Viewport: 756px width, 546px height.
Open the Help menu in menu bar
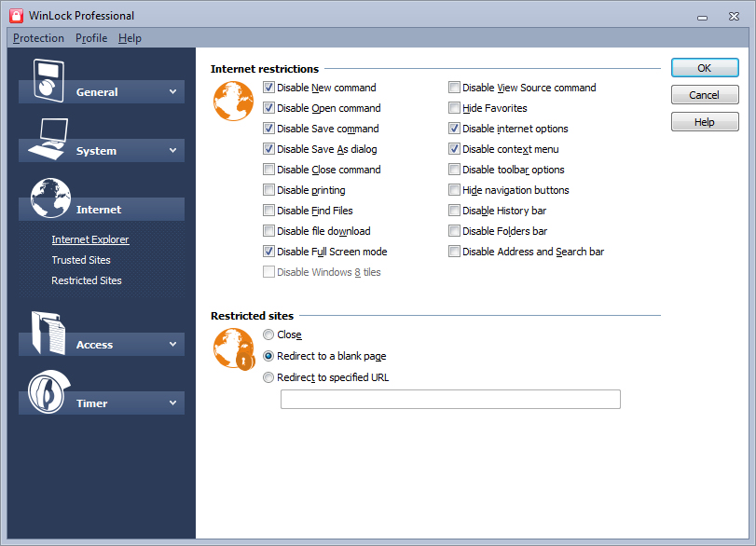coord(130,38)
